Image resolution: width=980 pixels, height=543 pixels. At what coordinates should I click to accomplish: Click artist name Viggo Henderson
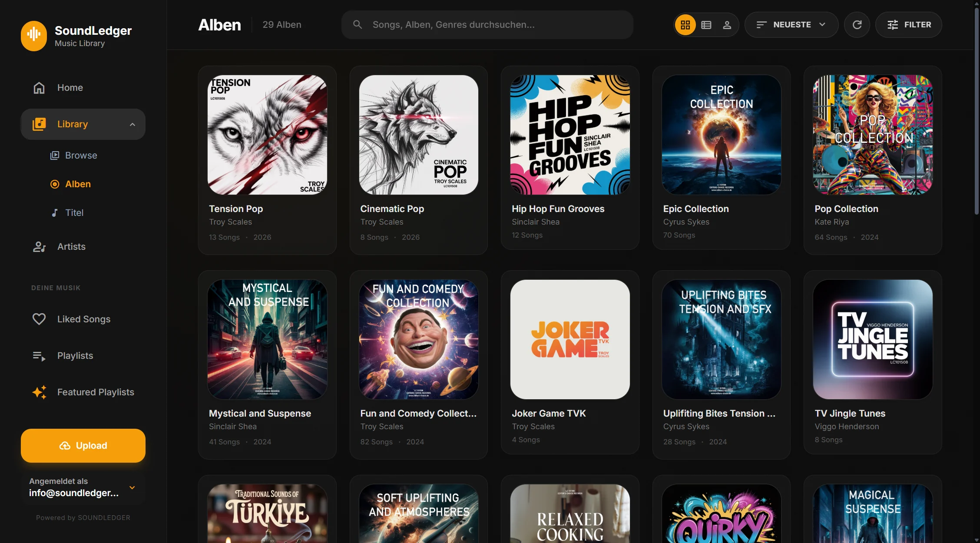coord(847,427)
